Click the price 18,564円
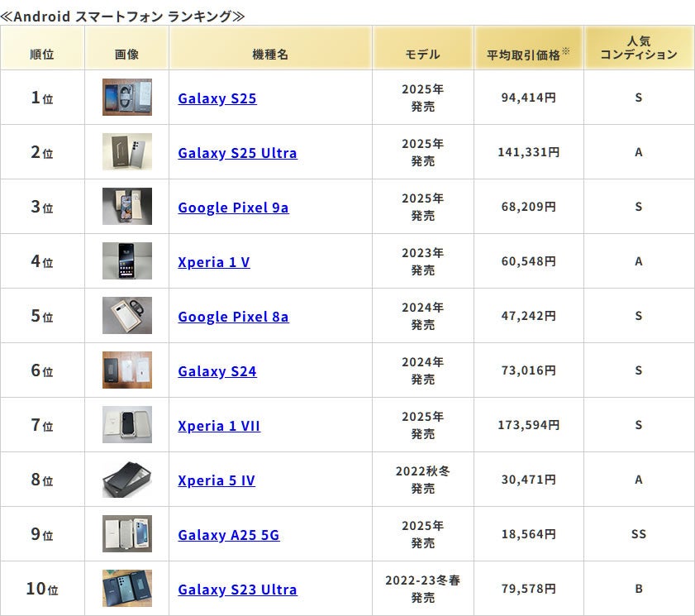 [x=528, y=534]
